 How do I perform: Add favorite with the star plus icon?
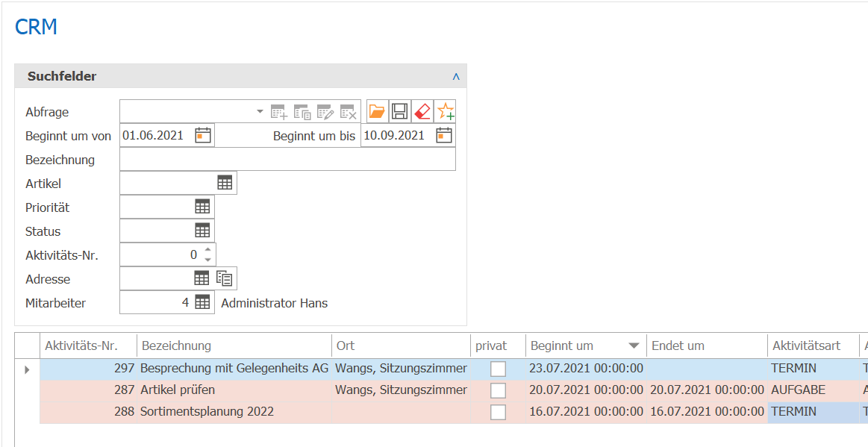pos(445,112)
